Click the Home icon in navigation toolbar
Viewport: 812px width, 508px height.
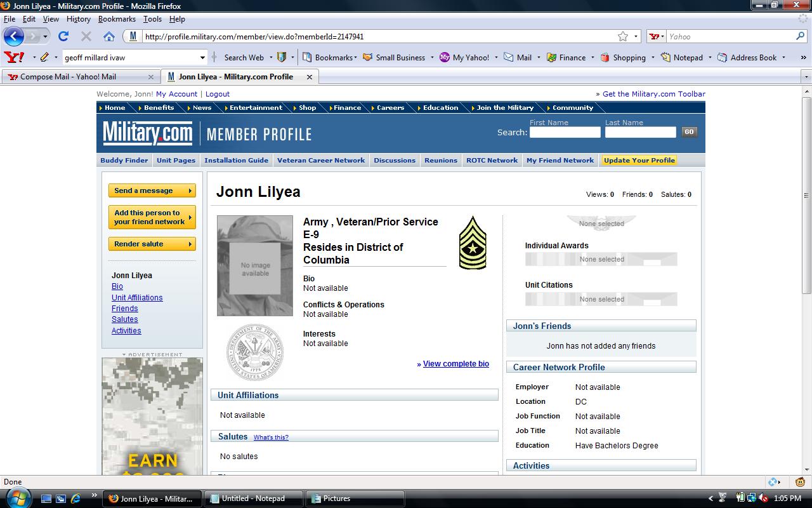[x=109, y=36]
